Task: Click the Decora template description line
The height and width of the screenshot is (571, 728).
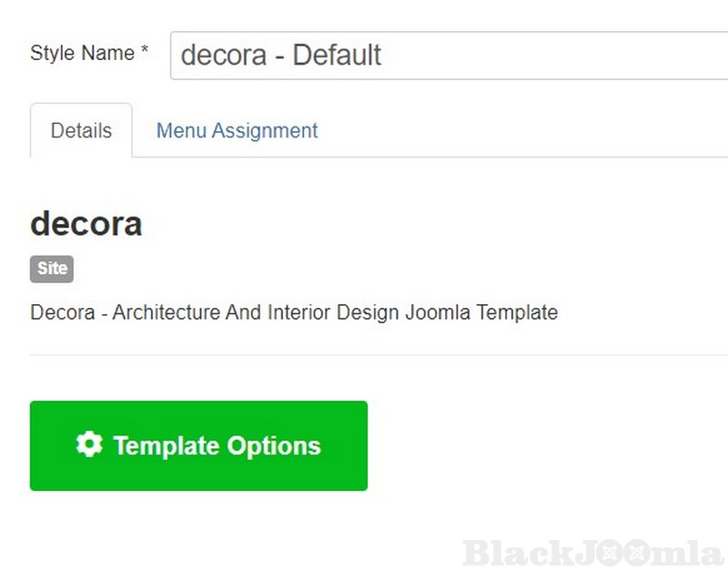Action: pos(294,312)
